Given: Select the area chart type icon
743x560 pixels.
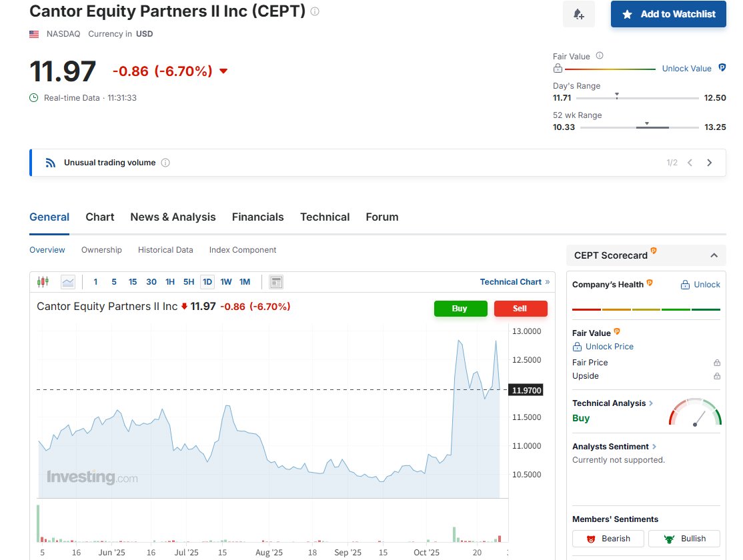Looking at the screenshot, I should 68,282.
